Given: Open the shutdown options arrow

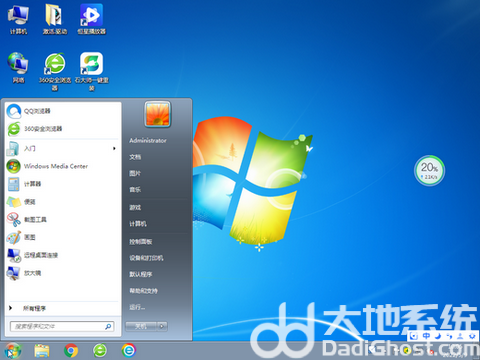Looking at the screenshot, I should (x=162, y=326).
